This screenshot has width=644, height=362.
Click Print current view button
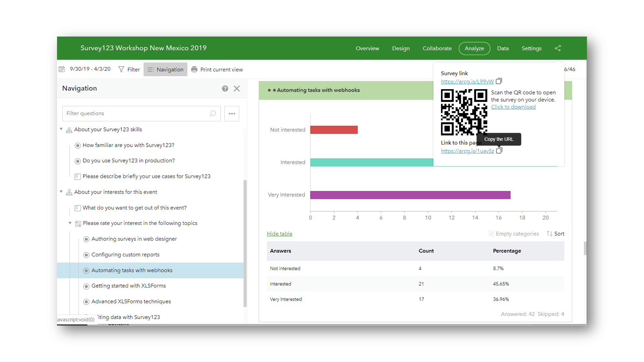click(x=217, y=69)
